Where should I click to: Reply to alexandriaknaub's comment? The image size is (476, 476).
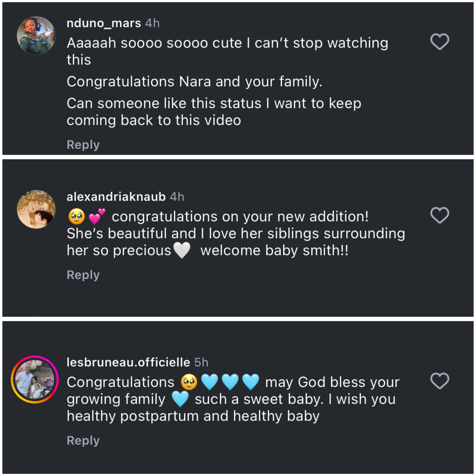point(83,275)
